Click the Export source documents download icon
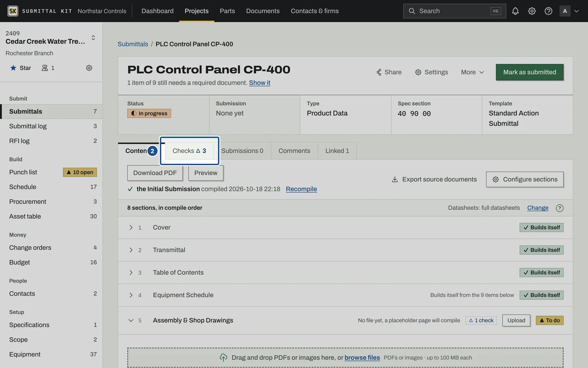The image size is (588, 368). [395, 179]
